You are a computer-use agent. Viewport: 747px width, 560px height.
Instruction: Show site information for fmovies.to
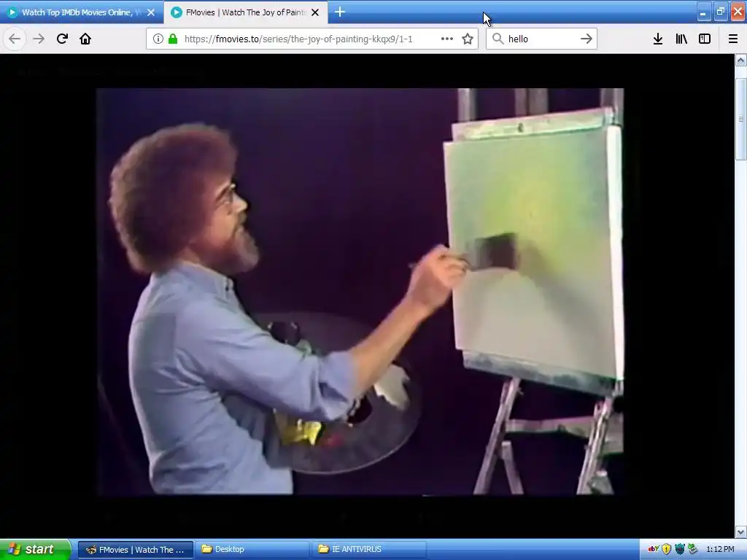tap(158, 39)
